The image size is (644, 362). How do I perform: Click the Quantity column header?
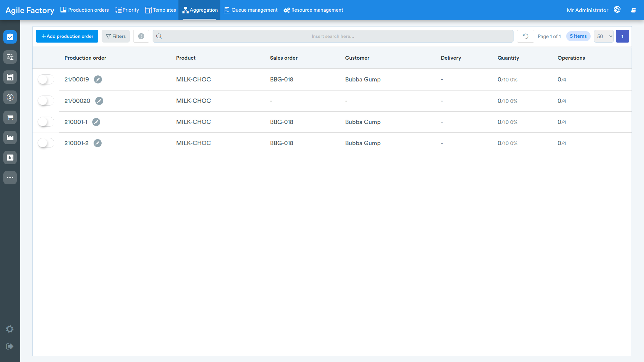click(508, 58)
